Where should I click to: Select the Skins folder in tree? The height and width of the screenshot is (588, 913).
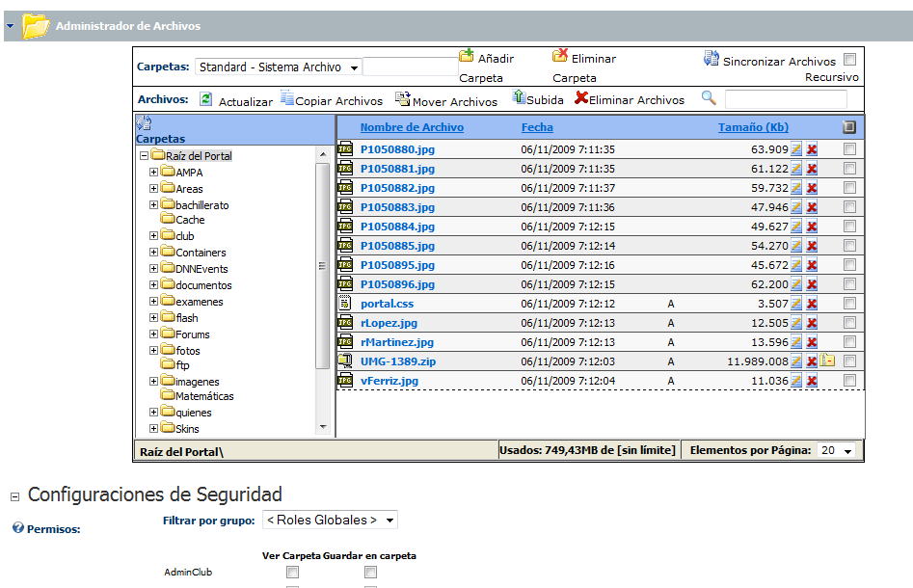(187, 429)
